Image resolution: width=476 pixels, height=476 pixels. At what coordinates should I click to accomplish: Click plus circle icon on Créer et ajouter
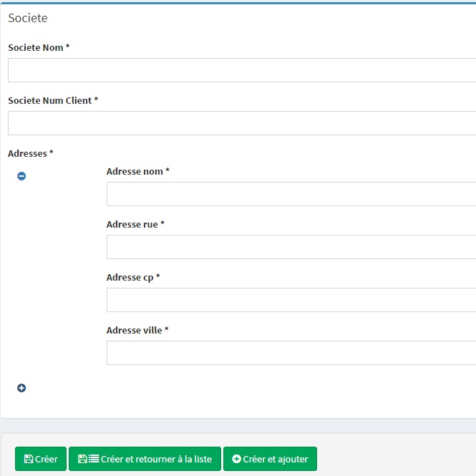click(236, 459)
